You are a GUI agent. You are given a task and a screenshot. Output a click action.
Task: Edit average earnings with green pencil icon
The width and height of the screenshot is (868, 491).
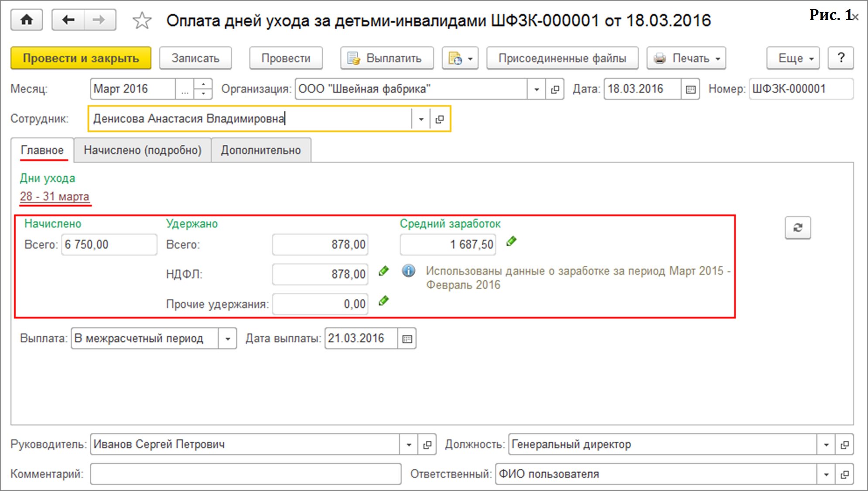click(x=511, y=241)
